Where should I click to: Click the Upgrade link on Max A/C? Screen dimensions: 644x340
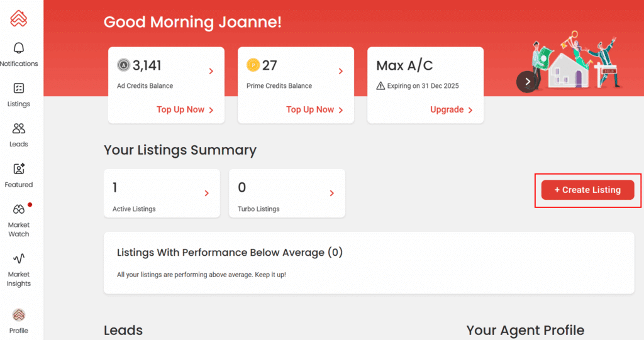[451, 109]
